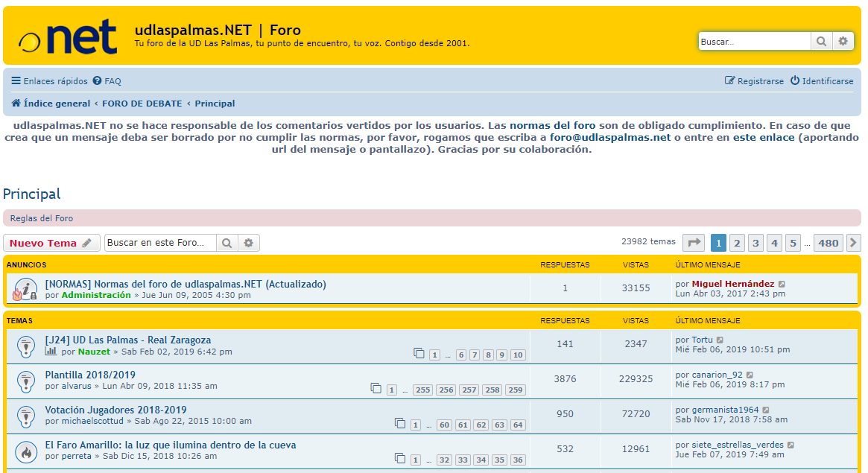View last post icon next to germanista1964
Image resolution: width=868 pixels, height=473 pixels.
(x=766, y=410)
